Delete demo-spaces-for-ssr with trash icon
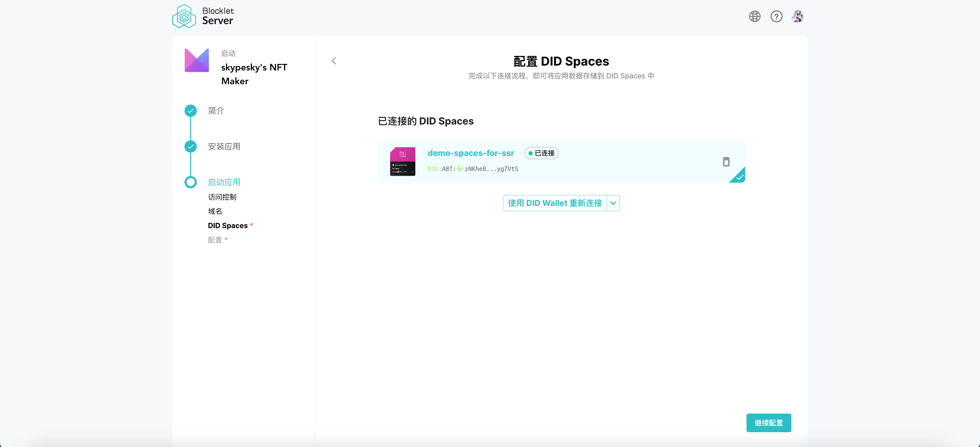 click(x=726, y=162)
